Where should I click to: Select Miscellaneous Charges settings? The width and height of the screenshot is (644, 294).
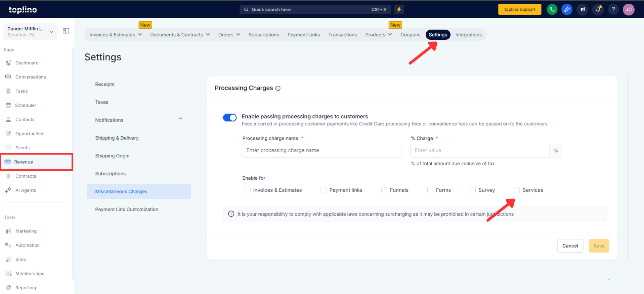click(x=139, y=191)
